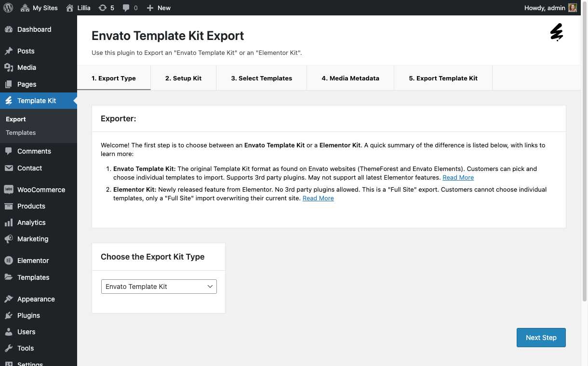
Task: Open the WordPress logo menu
Action: 8,8
